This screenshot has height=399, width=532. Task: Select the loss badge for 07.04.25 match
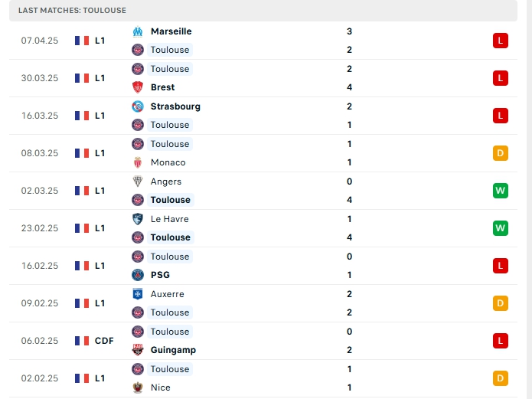click(500, 41)
